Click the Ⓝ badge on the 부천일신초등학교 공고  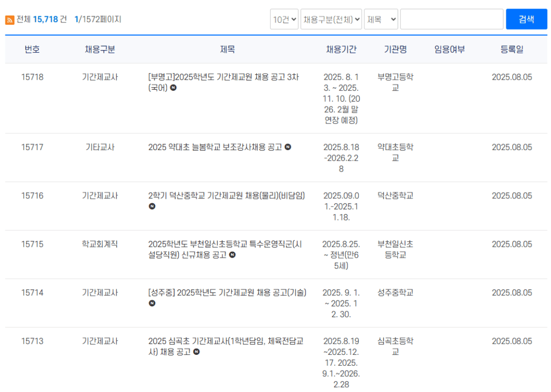pyautogui.click(x=232, y=254)
